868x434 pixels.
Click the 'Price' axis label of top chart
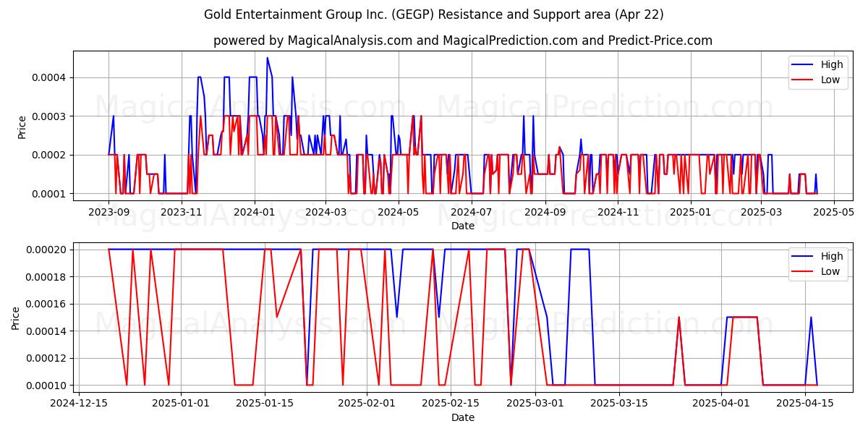22,127
